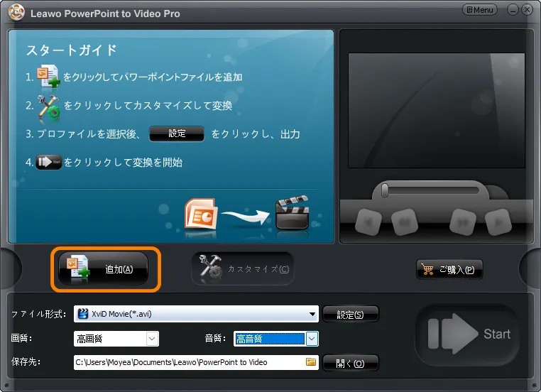Screen dimensions: 541x392
Task: Close the Leawo window
Action: point(528,10)
